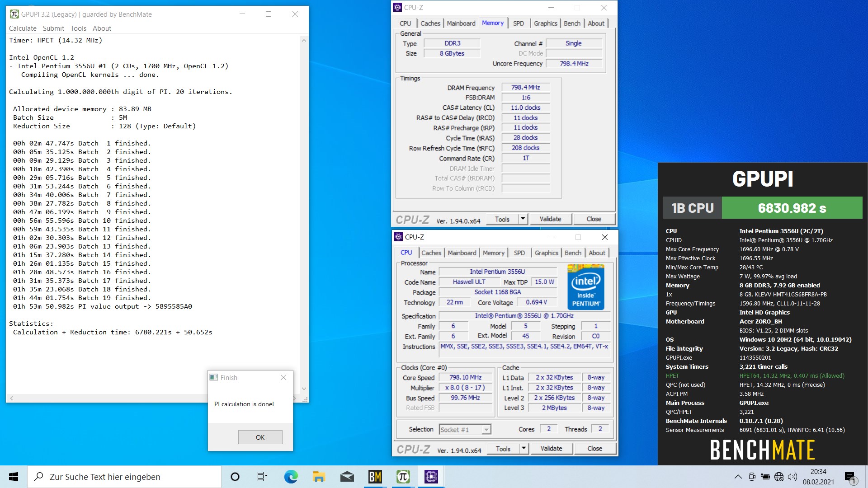Click Tools button in lower CPU-Z

pyautogui.click(x=503, y=449)
